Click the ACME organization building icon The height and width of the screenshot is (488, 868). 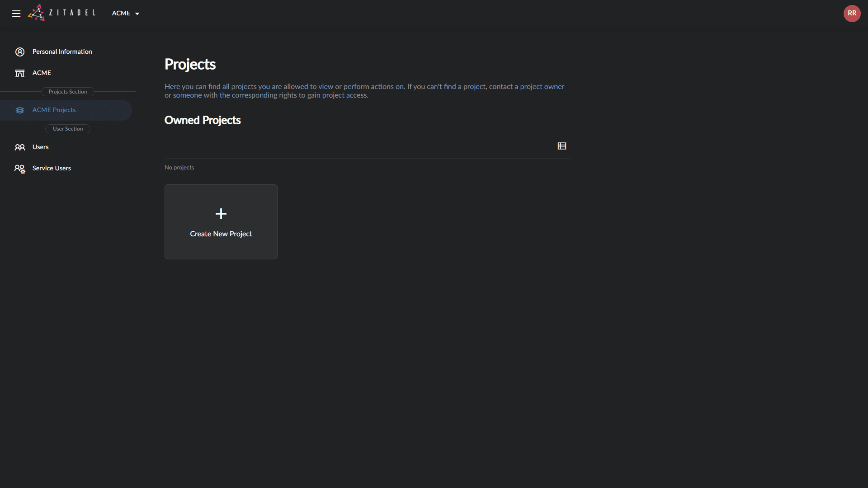(x=20, y=73)
